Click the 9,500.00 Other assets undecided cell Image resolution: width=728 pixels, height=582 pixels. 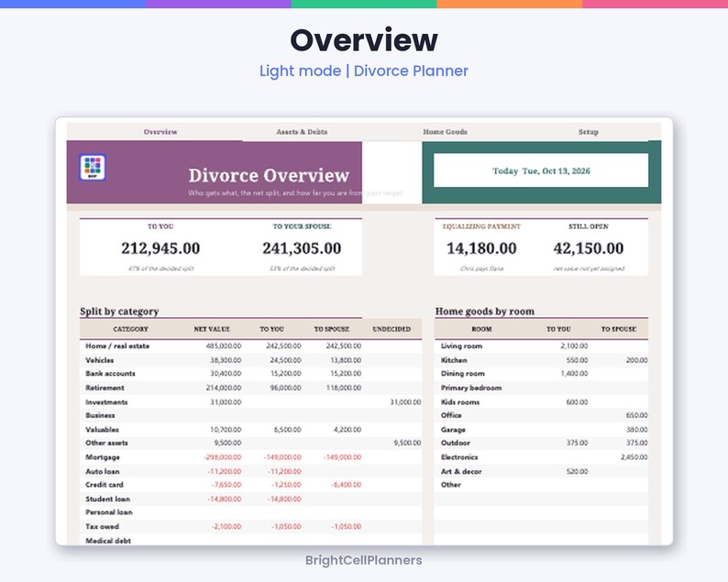[407, 443]
